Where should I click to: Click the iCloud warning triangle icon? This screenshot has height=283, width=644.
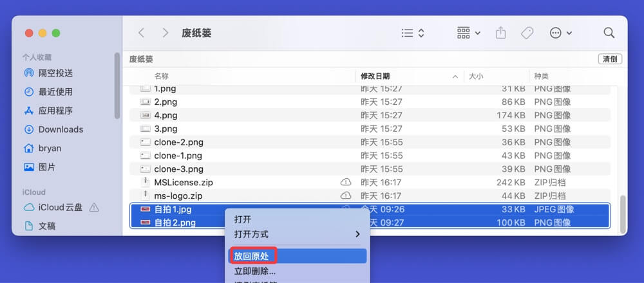tap(94, 208)
